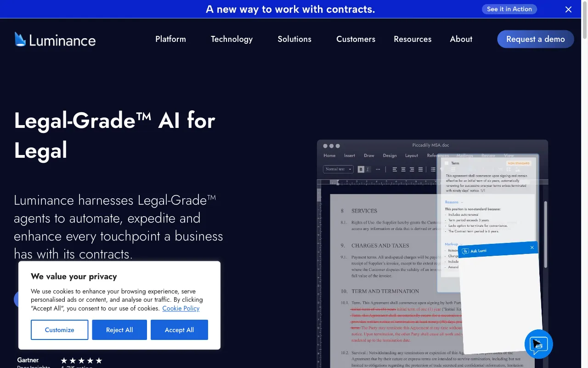Click 'Includes auto-renewal' reason text
The height and width of the screenshot is (368, 588).
click(464, 215)
